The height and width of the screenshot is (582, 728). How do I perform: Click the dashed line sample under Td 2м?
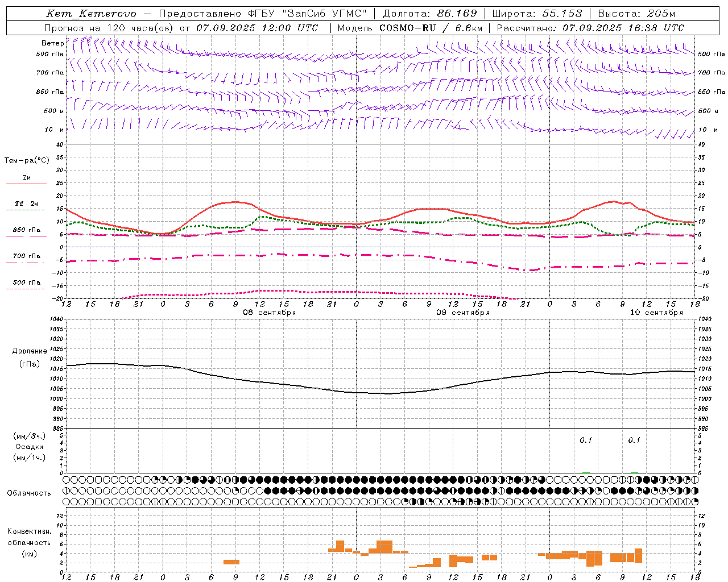click(25, 210)
